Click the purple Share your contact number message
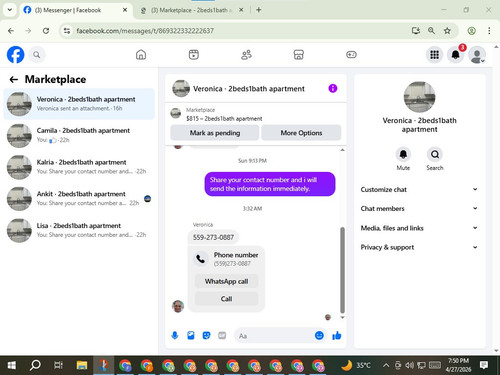The height and width of the screenshot is (375, 500). [x=270, y=184]
